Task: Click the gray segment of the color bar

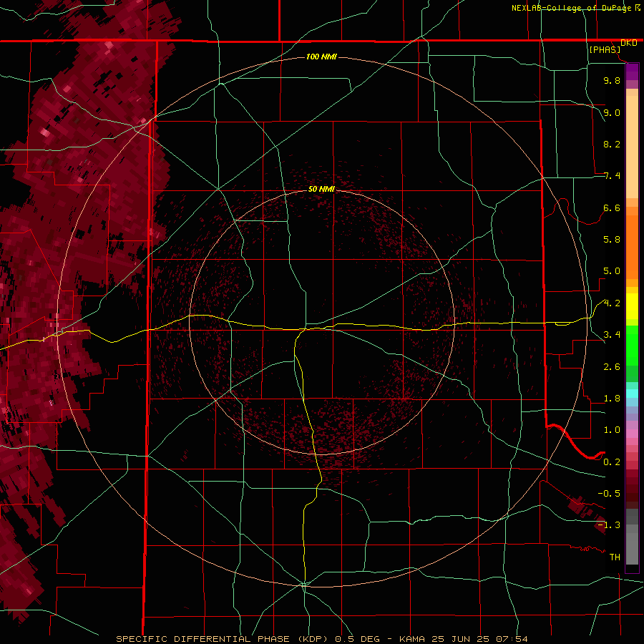Action: point(632,538)
